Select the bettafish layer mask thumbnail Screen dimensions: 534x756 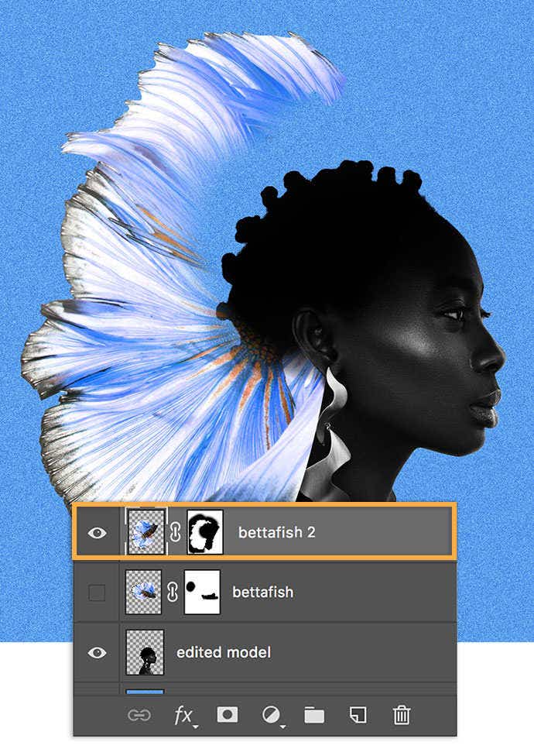(202, 592)
